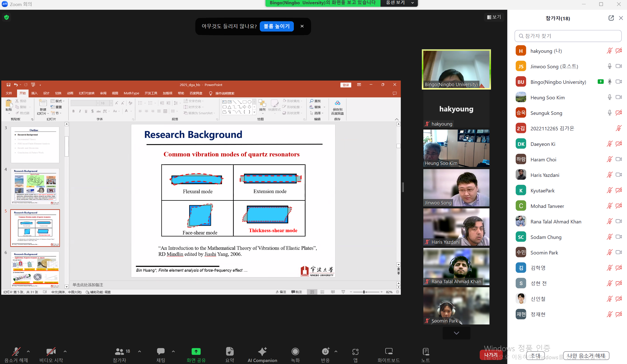Show more video tiles with down chevron
627x364 pixels.
pyautogui.click(x=456, y=333)
